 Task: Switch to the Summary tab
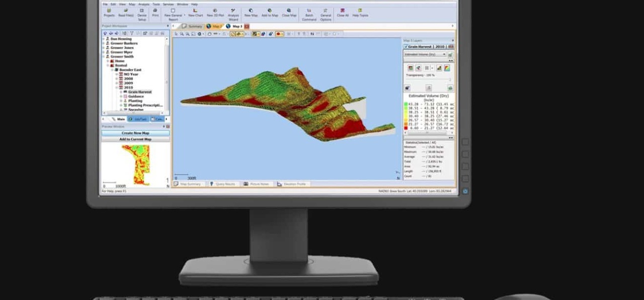(x=192, y=26)
